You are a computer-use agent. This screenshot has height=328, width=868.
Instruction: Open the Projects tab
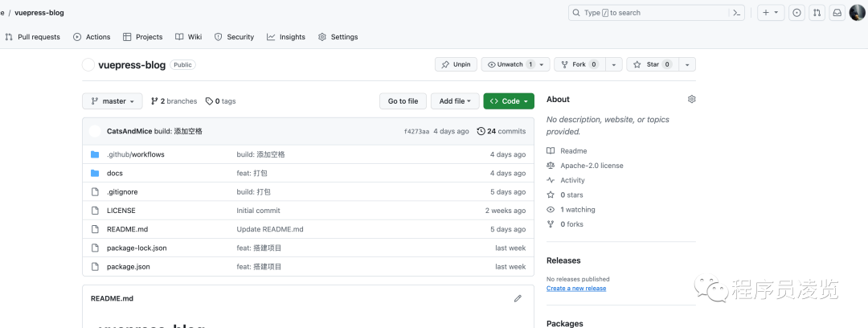(143, 37)
